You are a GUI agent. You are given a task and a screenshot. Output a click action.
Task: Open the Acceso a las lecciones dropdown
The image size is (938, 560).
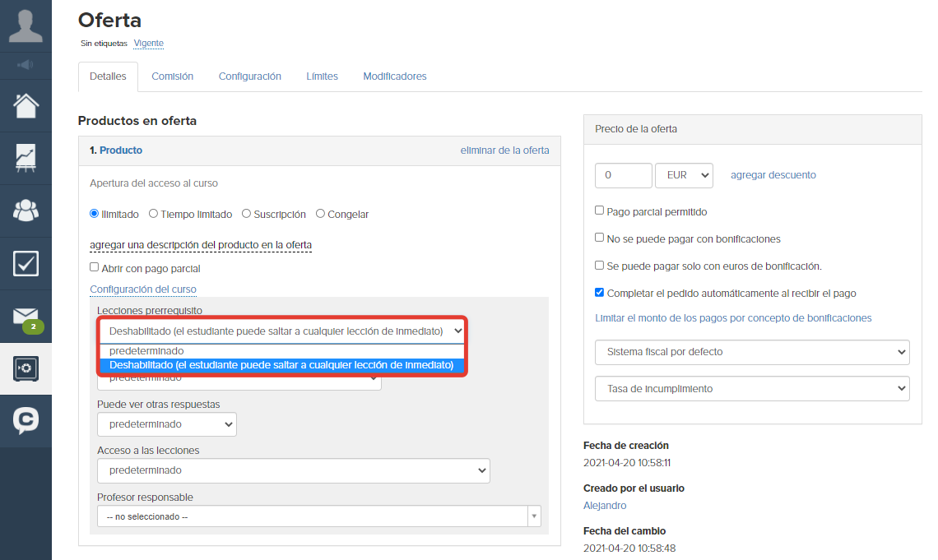(294, 470)
